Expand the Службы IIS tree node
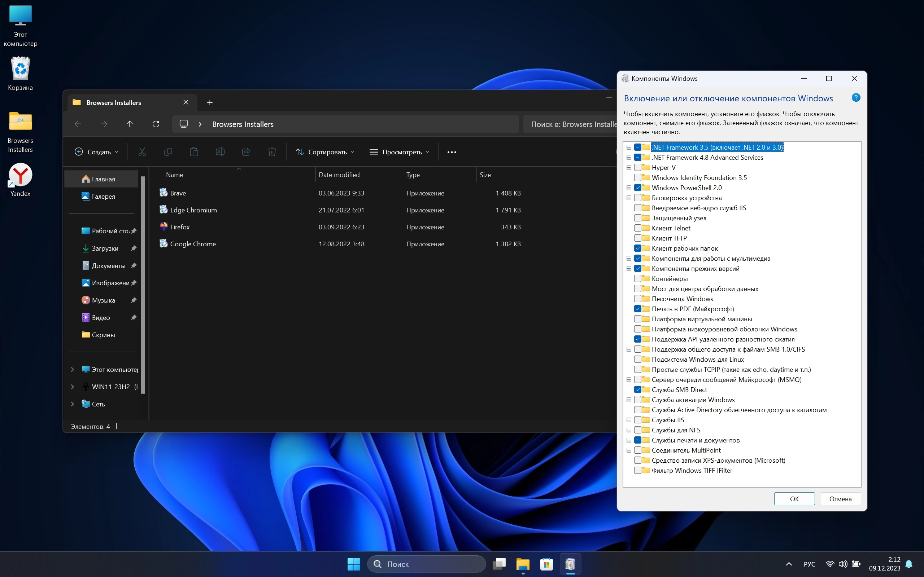Image resolution: width=924 pixels, height=577 pixels. pyautogui.click(x=628, y=420)
